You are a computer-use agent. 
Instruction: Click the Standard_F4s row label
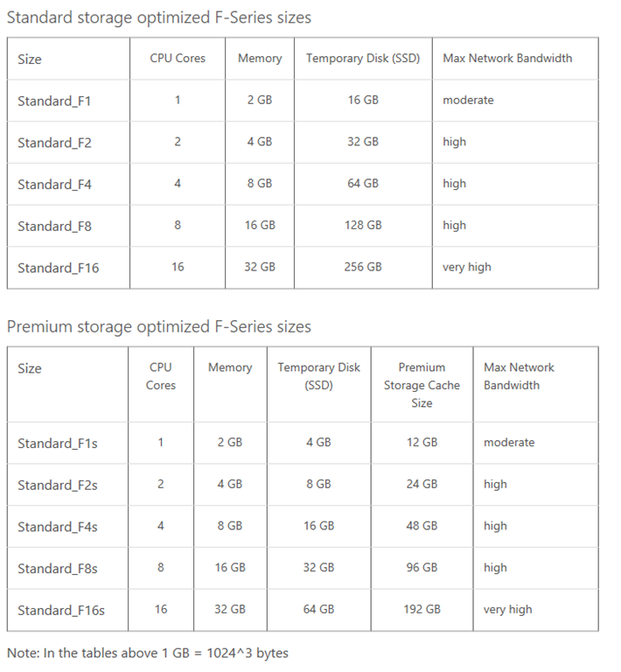pos(58,527)
